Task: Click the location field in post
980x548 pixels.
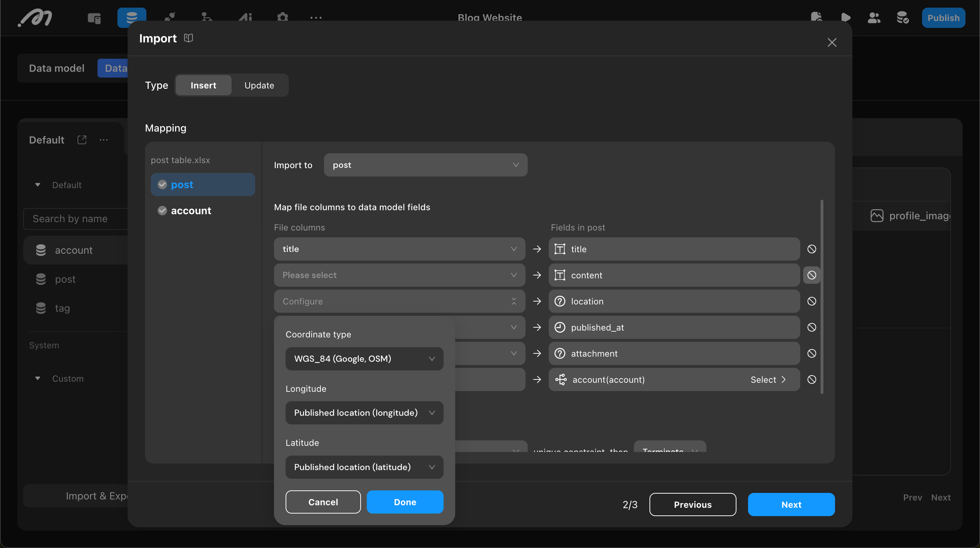Action: (674, 301)
